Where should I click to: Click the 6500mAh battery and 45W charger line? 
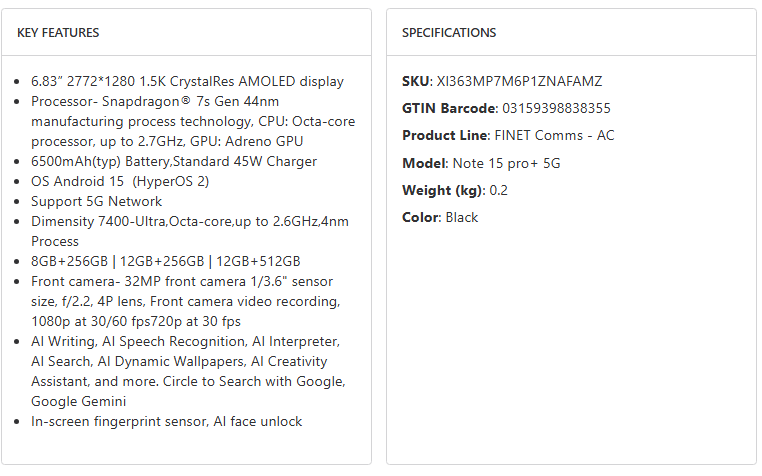(174, 161)
